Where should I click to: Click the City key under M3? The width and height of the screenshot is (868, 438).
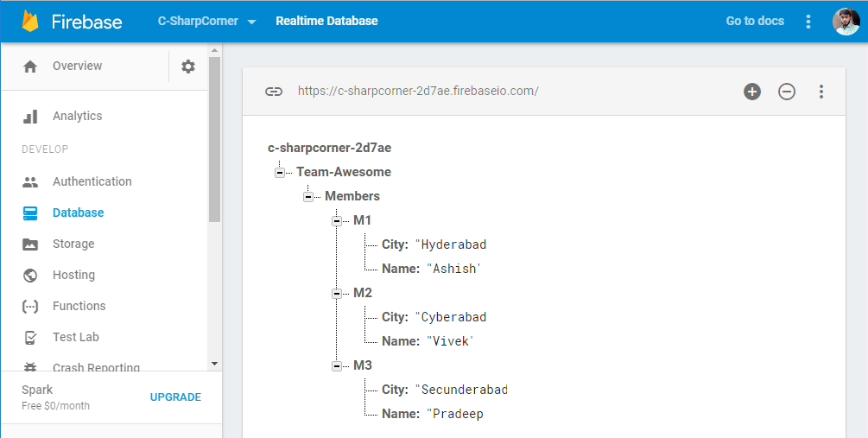pos(395,390)
